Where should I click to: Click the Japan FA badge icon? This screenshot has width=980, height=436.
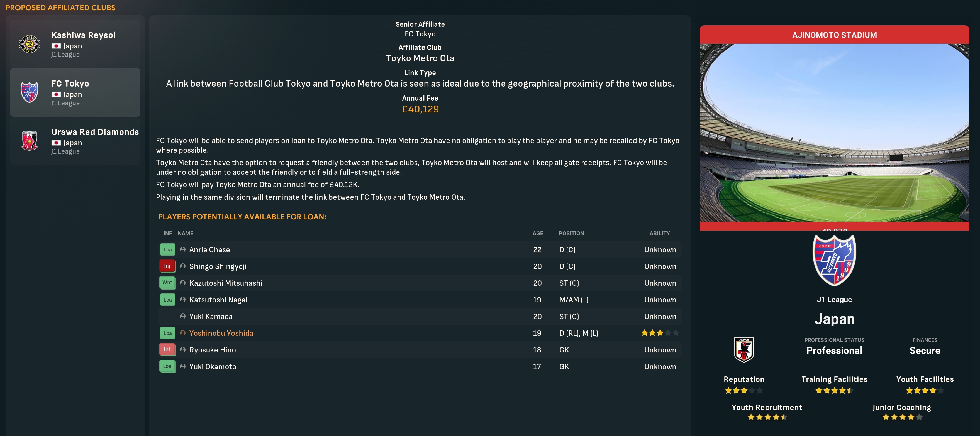(x=743, y=350)
